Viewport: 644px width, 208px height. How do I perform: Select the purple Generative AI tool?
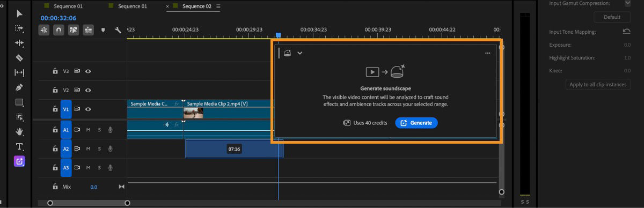coord(19,161)
